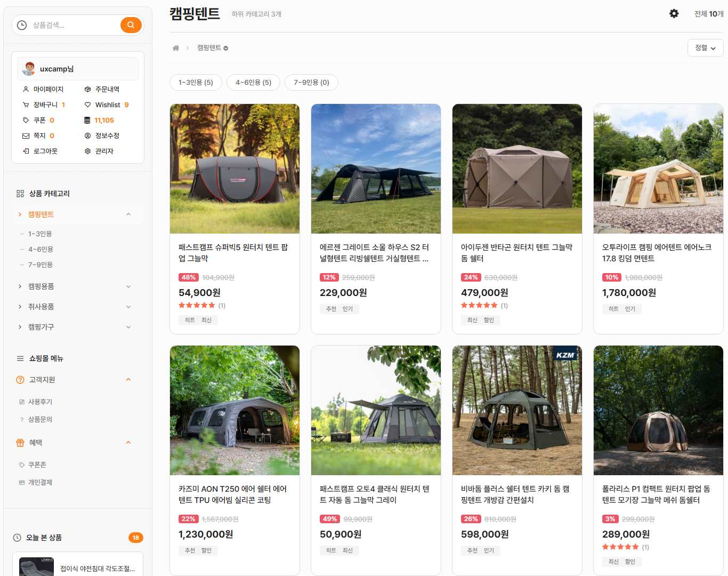The image size is (728, 576).
Task: Open the 정렬 sort dropdown
Action: (x=705, y=48)
